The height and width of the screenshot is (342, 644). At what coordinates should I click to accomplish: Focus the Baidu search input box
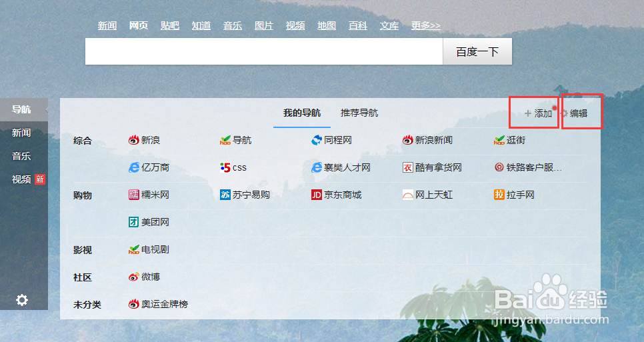264,51
